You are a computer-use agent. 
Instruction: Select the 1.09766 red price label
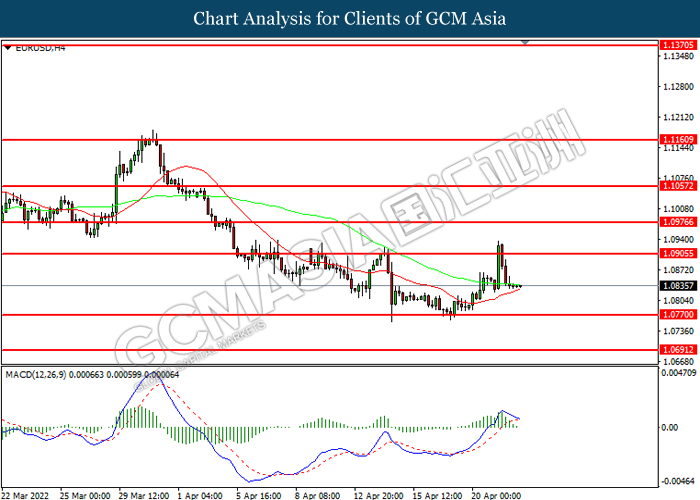click(x=678, y=222)
